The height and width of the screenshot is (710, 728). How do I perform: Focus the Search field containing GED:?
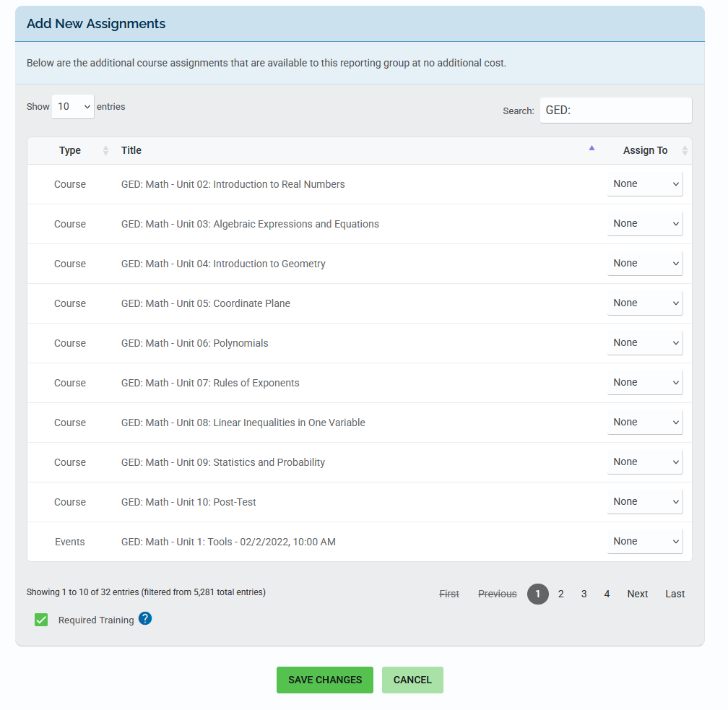(x=615, y=111)
